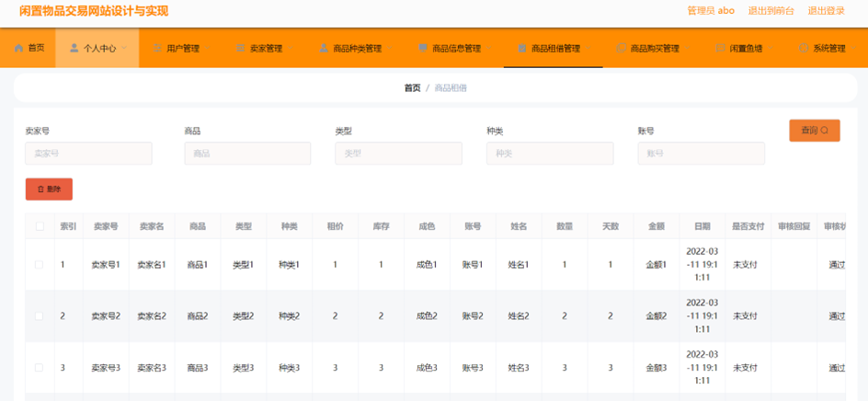Click the date cell in row 卖家号1

702,265
